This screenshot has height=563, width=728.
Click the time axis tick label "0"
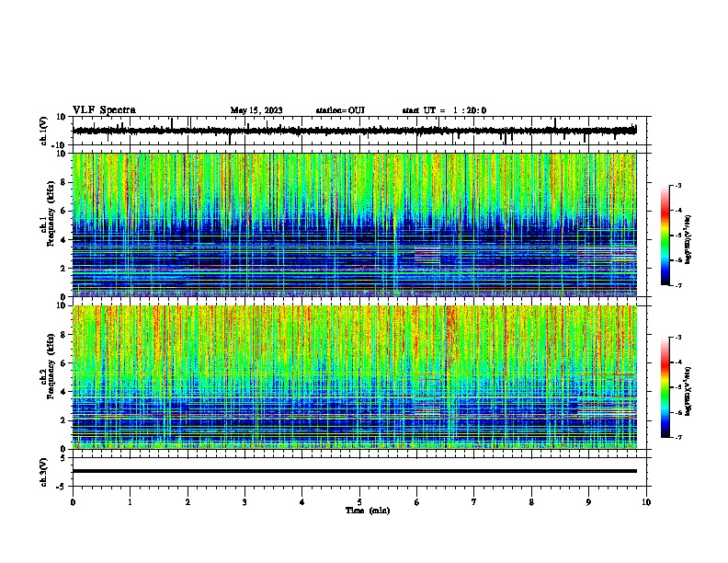tap(73, 502)
